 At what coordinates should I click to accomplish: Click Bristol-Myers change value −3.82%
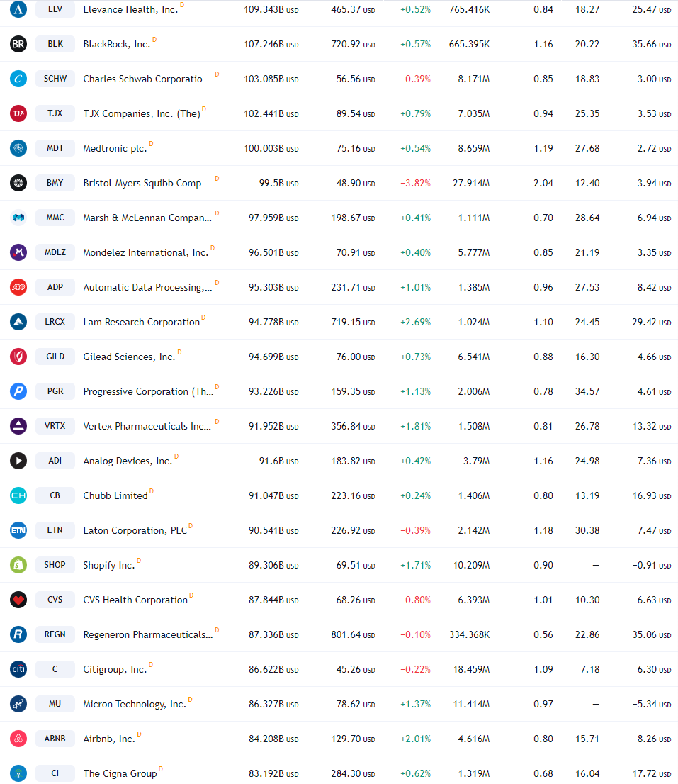click(x=415, y=184)
